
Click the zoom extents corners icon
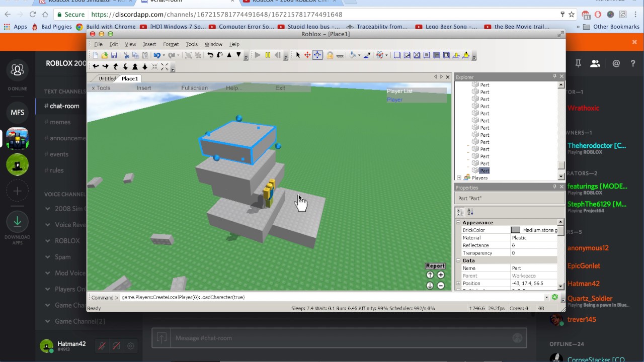[x=165, y=66]
